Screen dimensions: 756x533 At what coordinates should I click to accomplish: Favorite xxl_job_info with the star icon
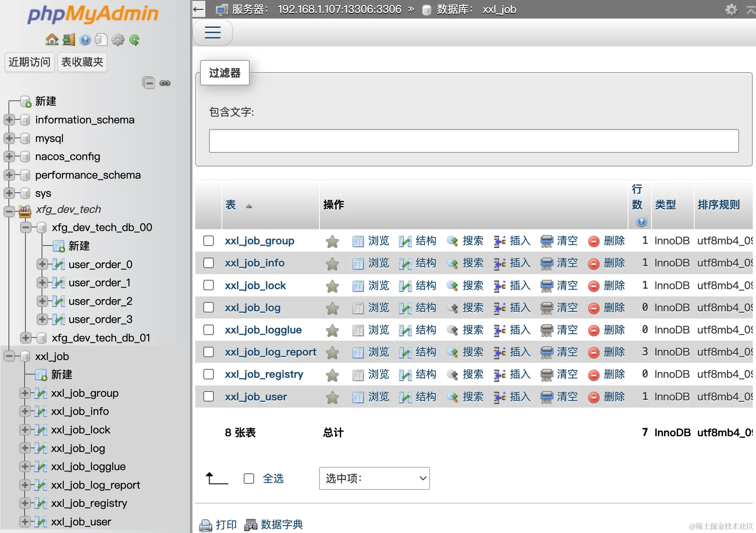click(x=332, y=264)
